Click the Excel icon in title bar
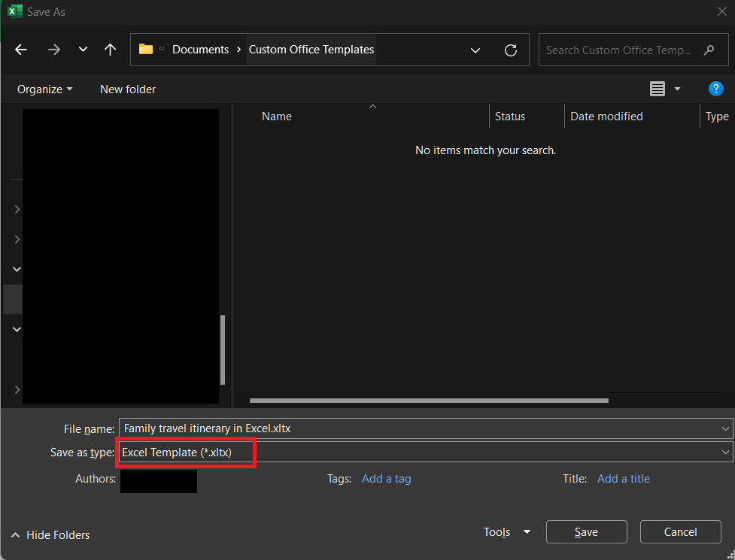This screenshot has height=560, width=735. [x=15, y=11]
